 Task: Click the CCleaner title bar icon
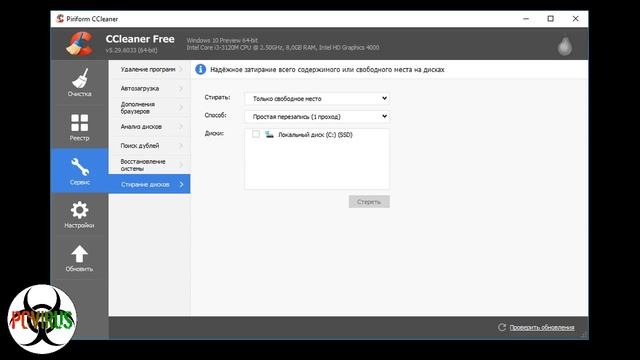click(x=60, y=18)
